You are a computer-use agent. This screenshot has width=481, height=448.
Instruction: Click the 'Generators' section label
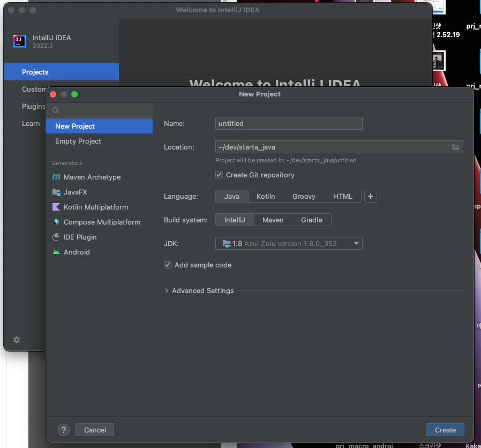click(67, 163)
